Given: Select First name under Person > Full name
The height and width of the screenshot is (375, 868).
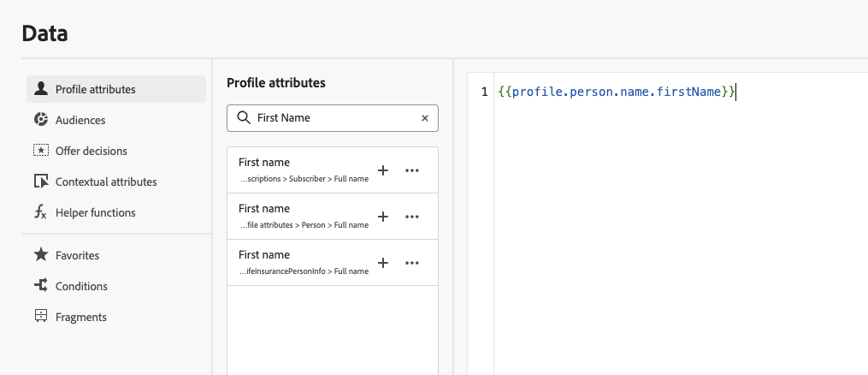Looking at the screenshot, I should point(333,217).
